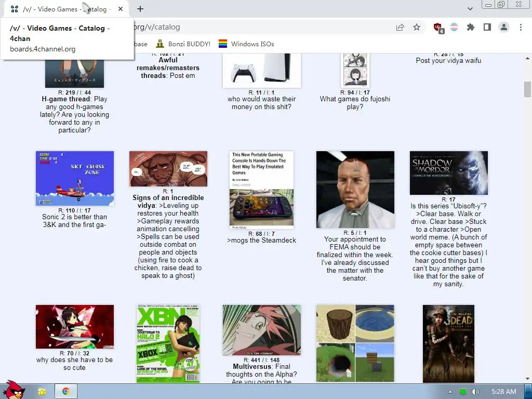Click the green tray status icon
The height and width of the screenshot is (399, 532).
(x=463, y=392)
